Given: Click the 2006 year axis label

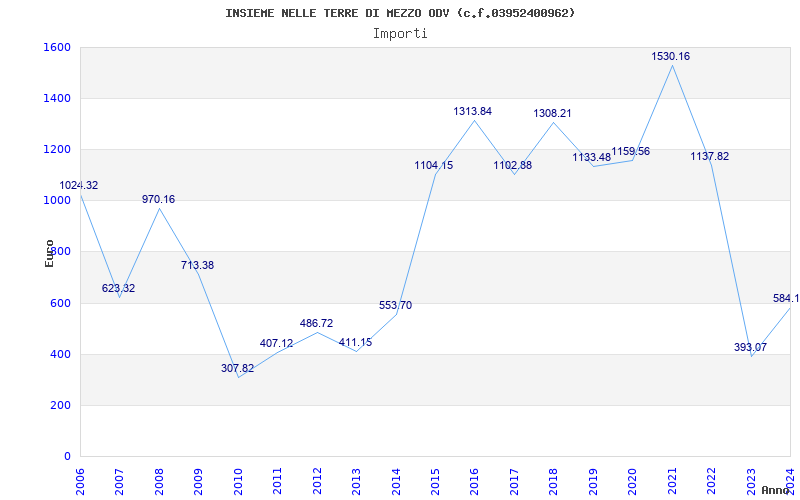Looking at the screenshot, I should [x=80, y=481].
